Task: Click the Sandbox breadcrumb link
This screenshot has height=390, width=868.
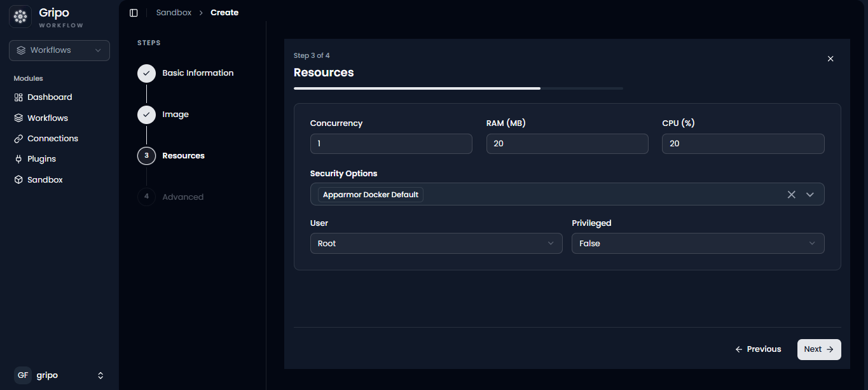Action: click(x=174, y=13)
